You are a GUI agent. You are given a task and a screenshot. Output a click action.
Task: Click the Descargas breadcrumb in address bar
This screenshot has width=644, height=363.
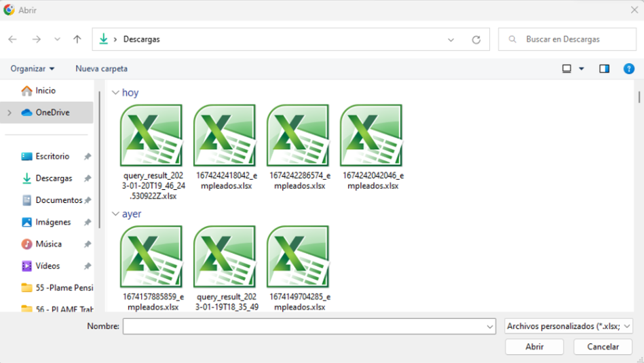[142, 39]
